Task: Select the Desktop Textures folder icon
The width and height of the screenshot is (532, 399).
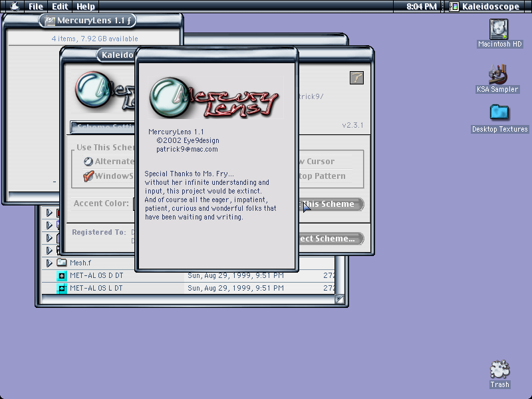Action: click(x=499, y=112)
